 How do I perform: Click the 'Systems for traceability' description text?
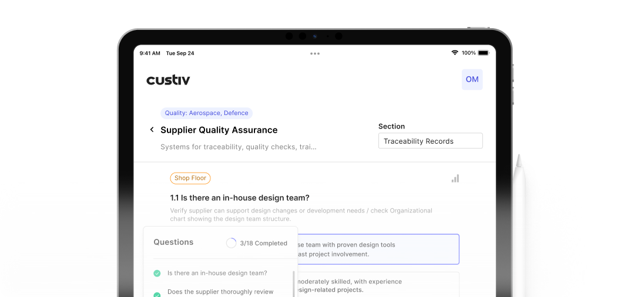coord(239,147)
